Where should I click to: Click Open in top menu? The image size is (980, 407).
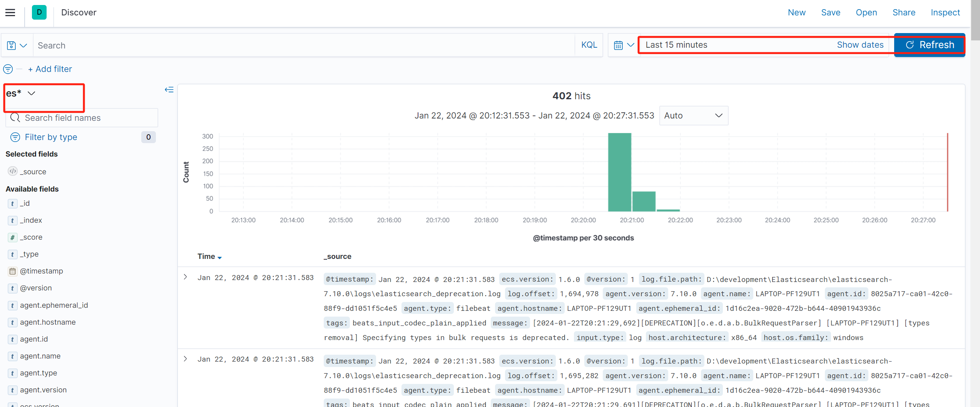[866, 12]
